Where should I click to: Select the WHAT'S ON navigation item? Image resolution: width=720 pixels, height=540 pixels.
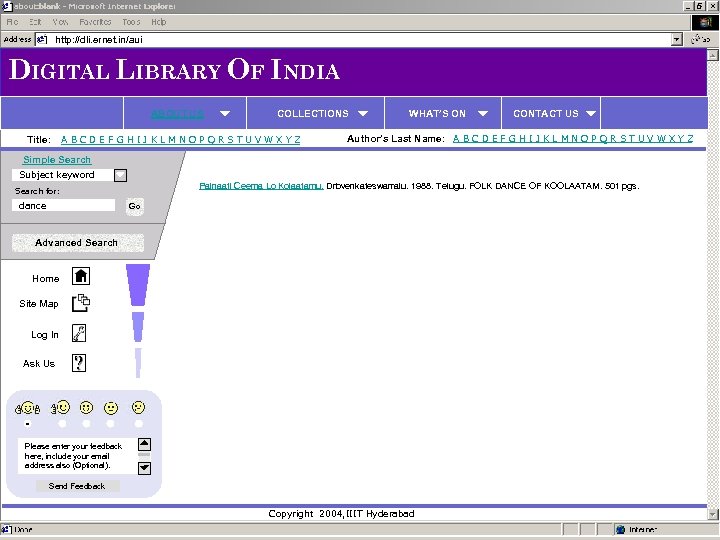coord(437,113)
